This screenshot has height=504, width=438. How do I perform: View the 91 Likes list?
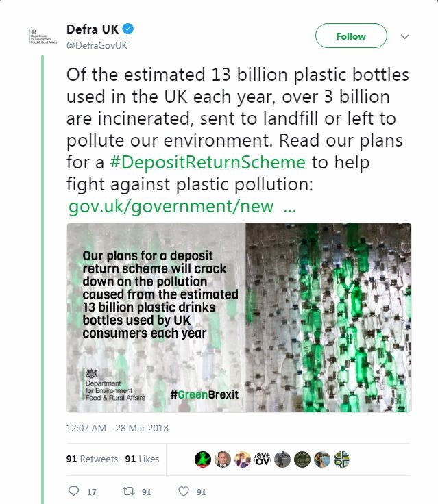(x=142, y=459)
